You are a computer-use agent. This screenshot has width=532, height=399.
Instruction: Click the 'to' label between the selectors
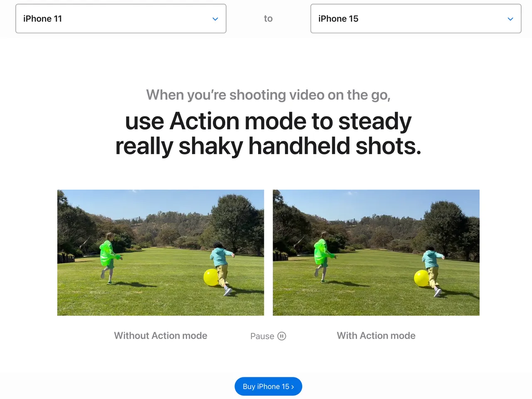pos(268,19)
